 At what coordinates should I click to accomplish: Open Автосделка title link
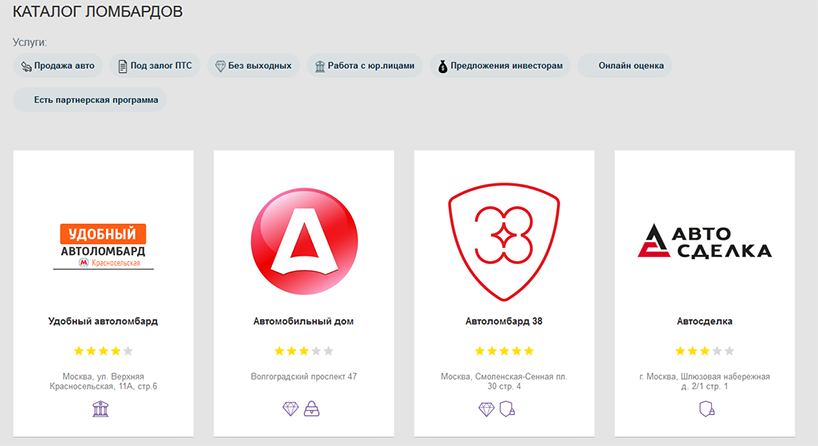[x=705, y=321]
